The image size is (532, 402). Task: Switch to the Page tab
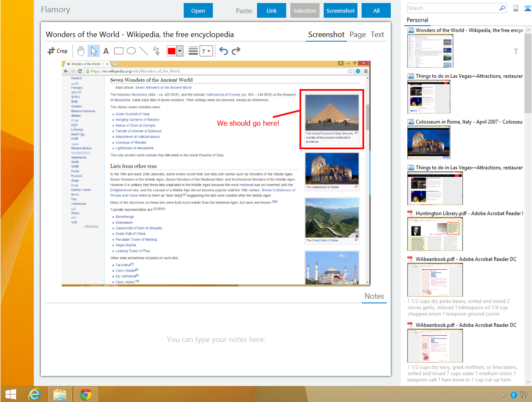click(x=358, y=35)
